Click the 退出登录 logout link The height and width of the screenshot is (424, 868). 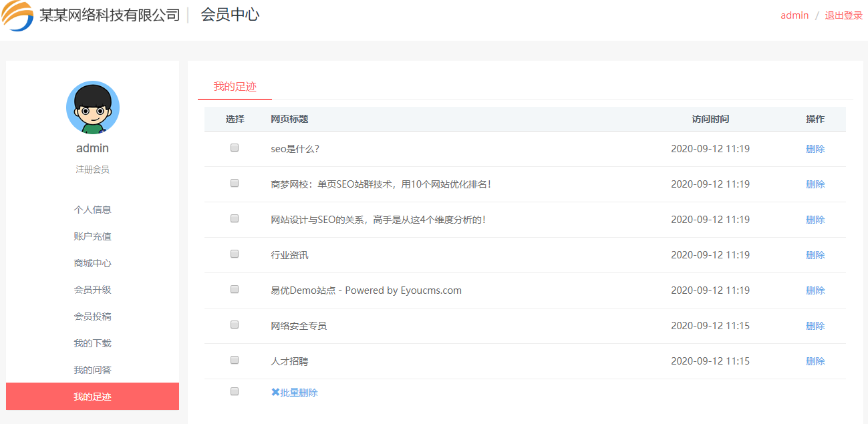pyautogui.click(x=843, y=15)
